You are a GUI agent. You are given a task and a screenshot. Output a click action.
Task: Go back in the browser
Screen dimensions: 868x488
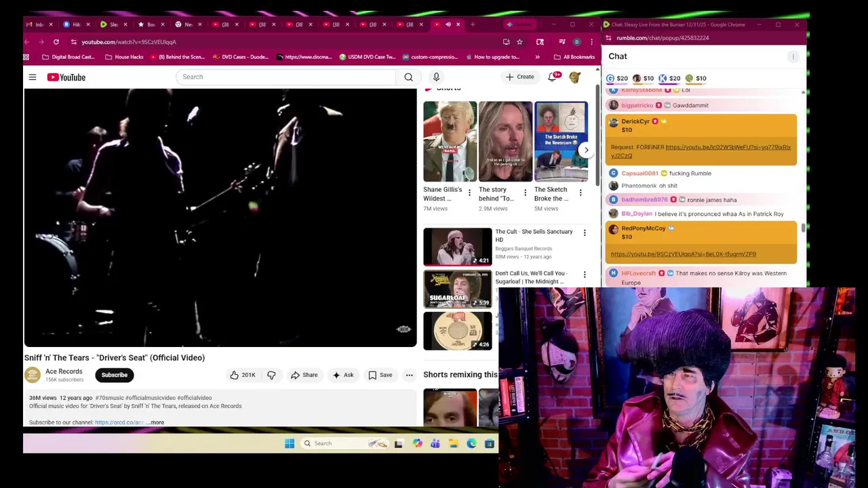pyautogui.click(x=27, y=42)
